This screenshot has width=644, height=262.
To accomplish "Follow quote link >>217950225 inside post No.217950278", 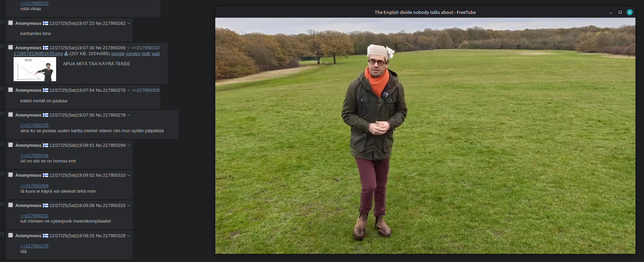I will (34, 125).
